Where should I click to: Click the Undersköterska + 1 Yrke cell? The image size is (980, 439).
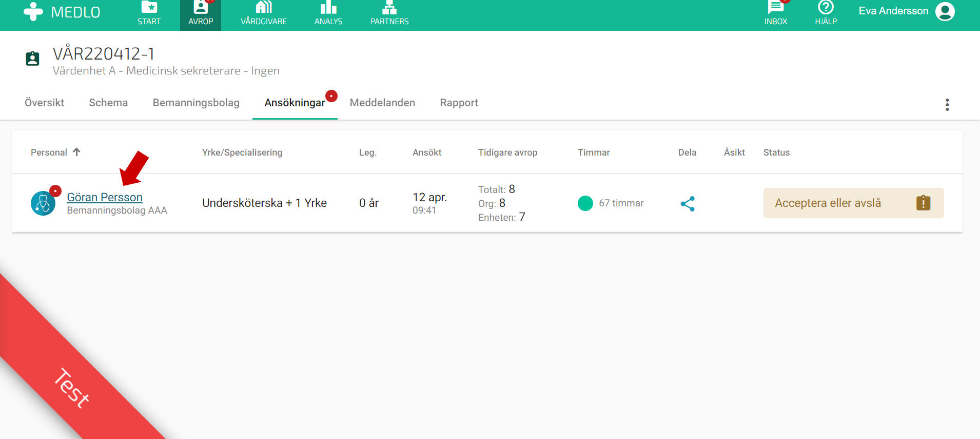pyautogui.click(x=264, y=203)
